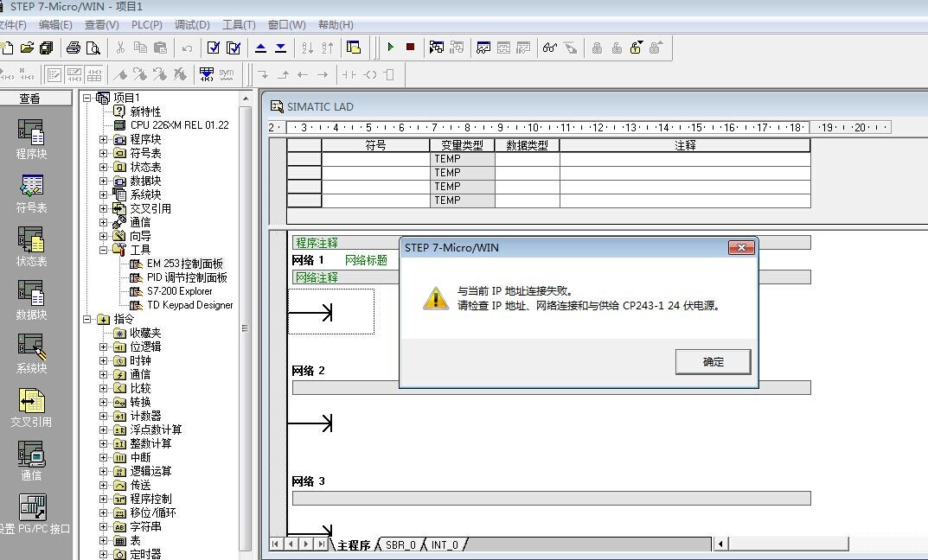Collapse the 指令 tree node

click(x=87, y=320)
